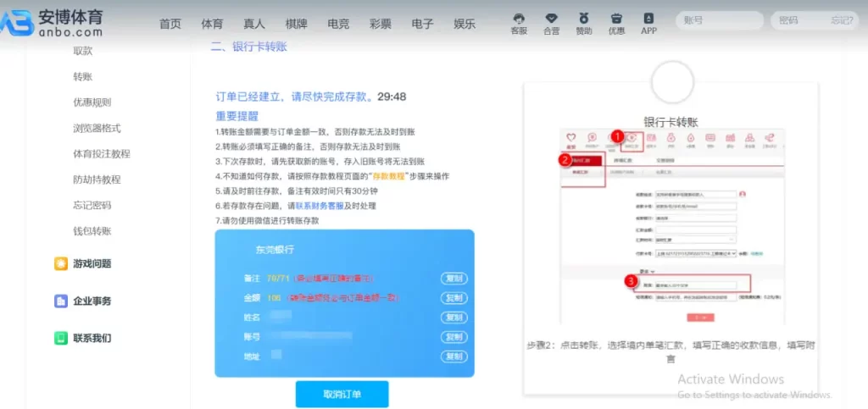The height and width of the screenshot is (409, 868).
Task: Open the 优惠 promotions icon
Action: pyautogui.click(x=616, y=19)
